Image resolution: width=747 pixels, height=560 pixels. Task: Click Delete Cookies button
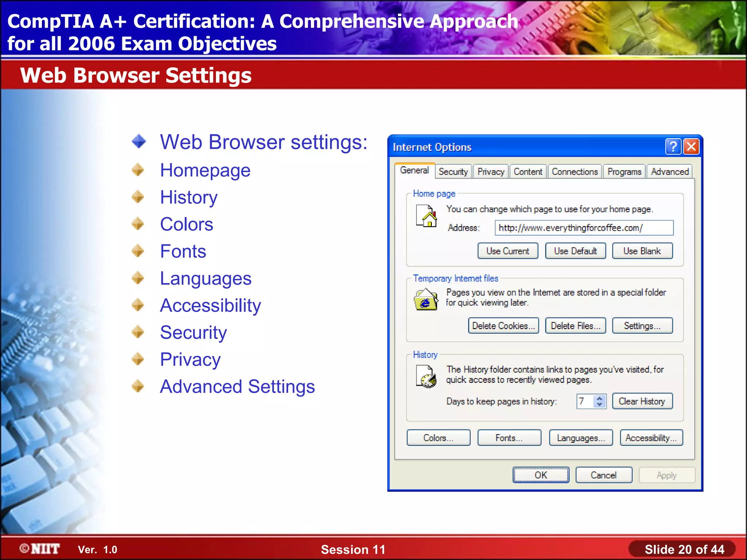click(x=503, y=326)
